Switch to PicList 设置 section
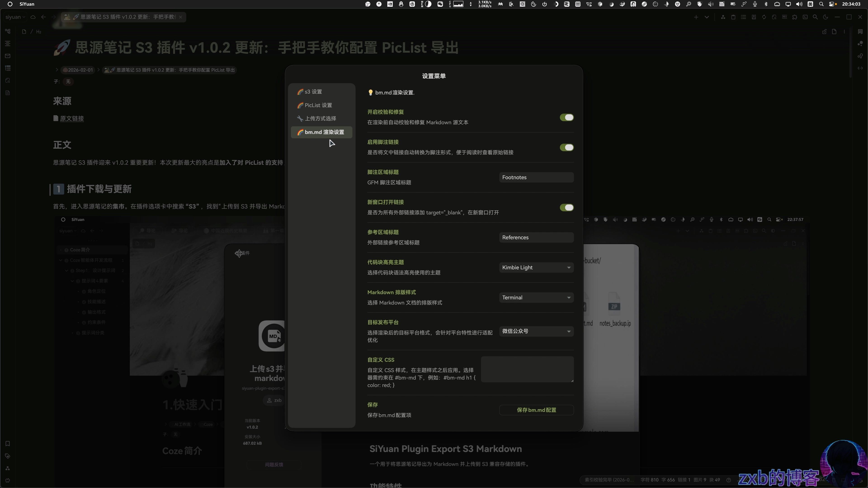 pos(317,105)
